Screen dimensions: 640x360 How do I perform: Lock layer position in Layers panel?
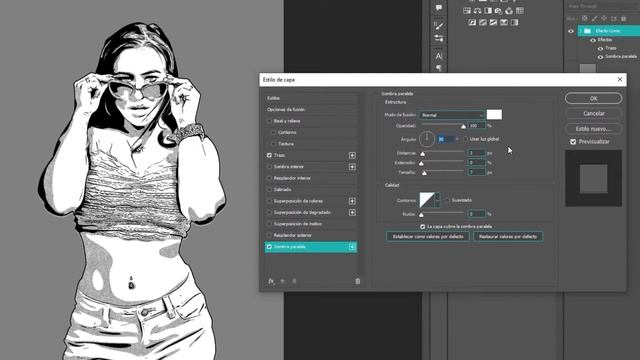(x=604, y=18)
